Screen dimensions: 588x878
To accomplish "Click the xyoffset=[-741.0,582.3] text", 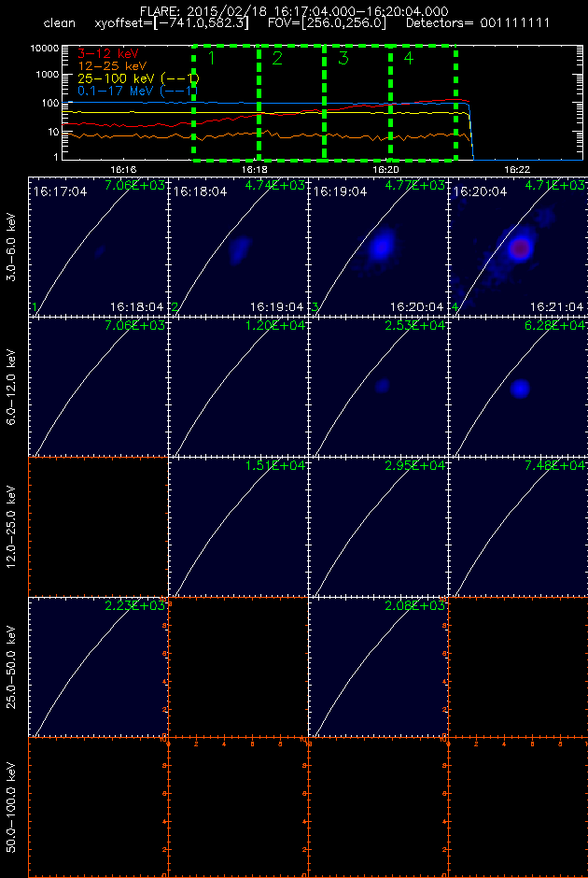I will coord(173,24).
